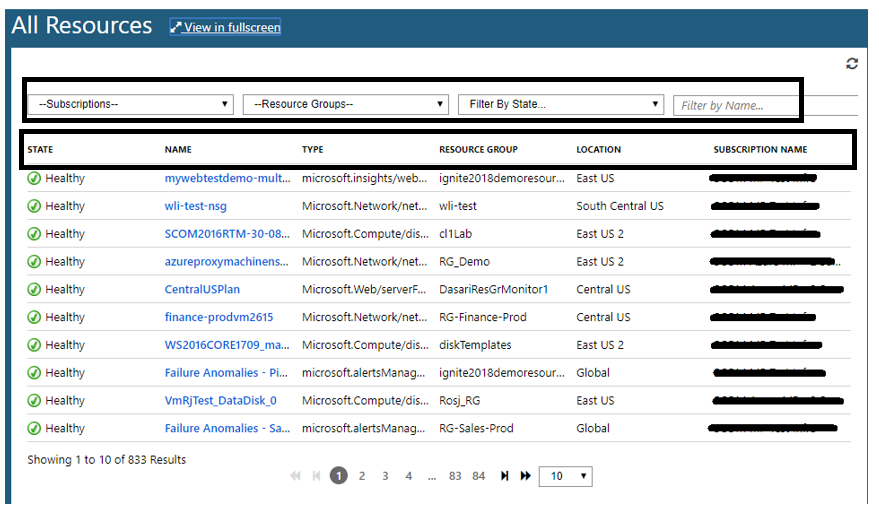Sort by the RESOURCE GROUP column header

[x=479, y=150]
